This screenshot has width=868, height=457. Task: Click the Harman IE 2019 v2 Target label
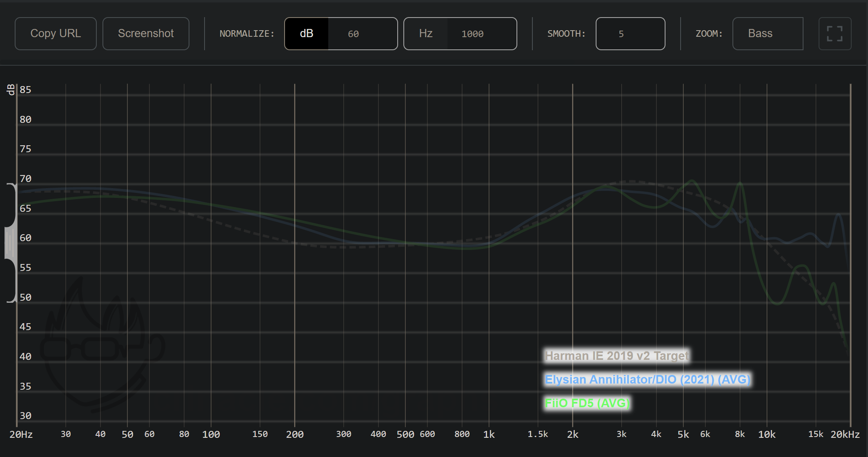[x=617, y=356]
